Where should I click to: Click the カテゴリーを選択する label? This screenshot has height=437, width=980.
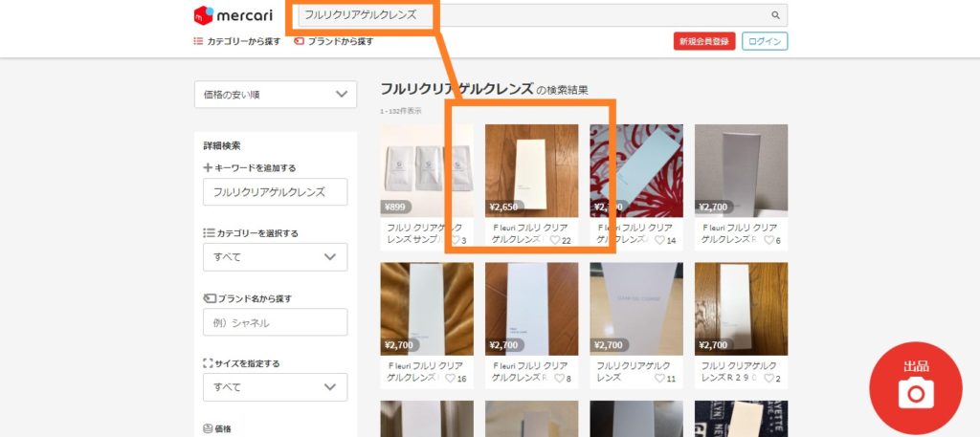(x=251, y=233)
